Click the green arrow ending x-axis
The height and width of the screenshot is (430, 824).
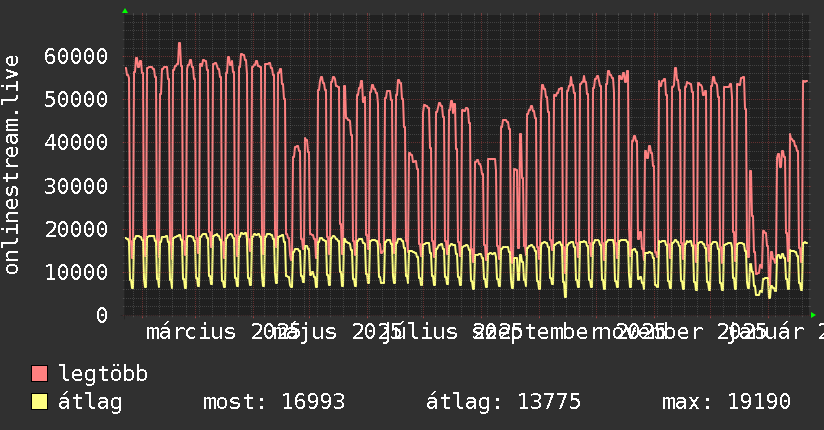pos(813,315)
